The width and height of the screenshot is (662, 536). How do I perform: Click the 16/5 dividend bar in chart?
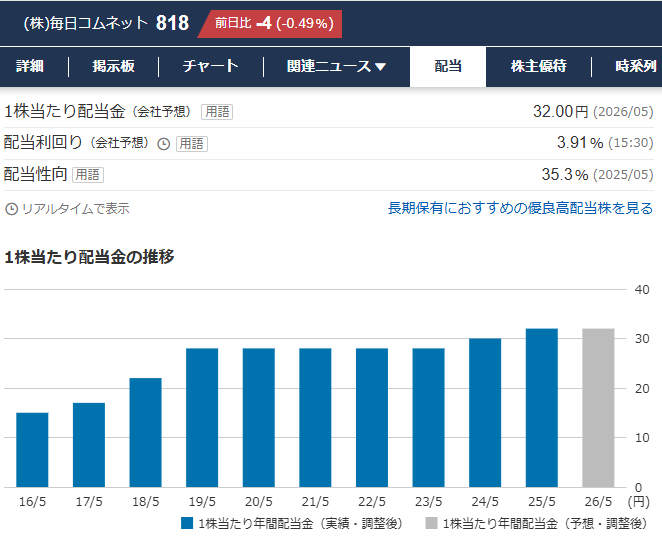click(x=32, y=450)
